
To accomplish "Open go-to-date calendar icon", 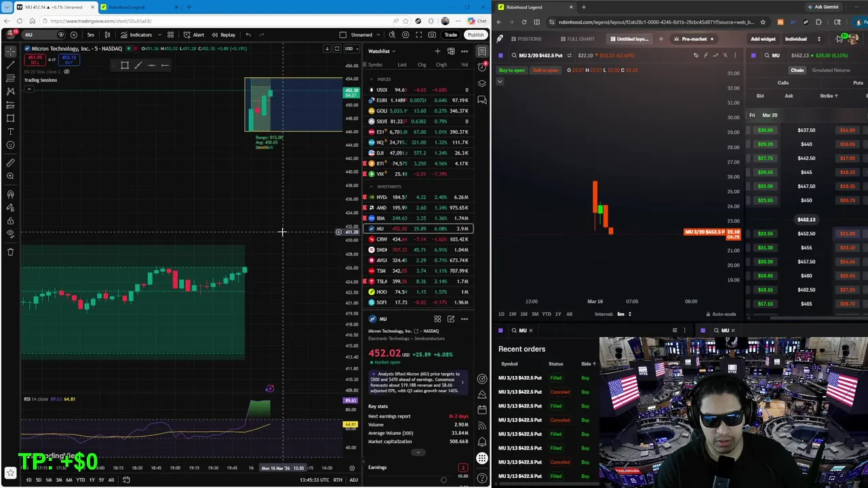I will [125, 480].
